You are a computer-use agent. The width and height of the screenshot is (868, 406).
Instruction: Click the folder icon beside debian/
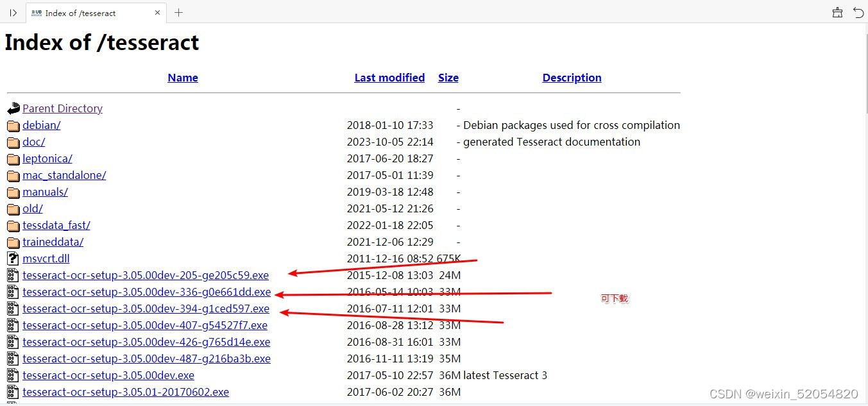click(13, 125)
